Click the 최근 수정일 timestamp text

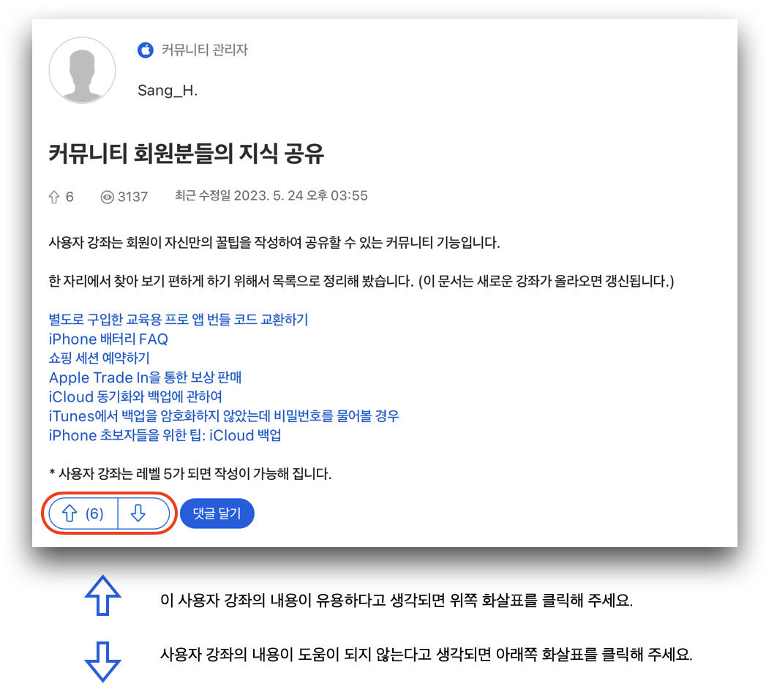pyautogui.click(x=271, y=196)
